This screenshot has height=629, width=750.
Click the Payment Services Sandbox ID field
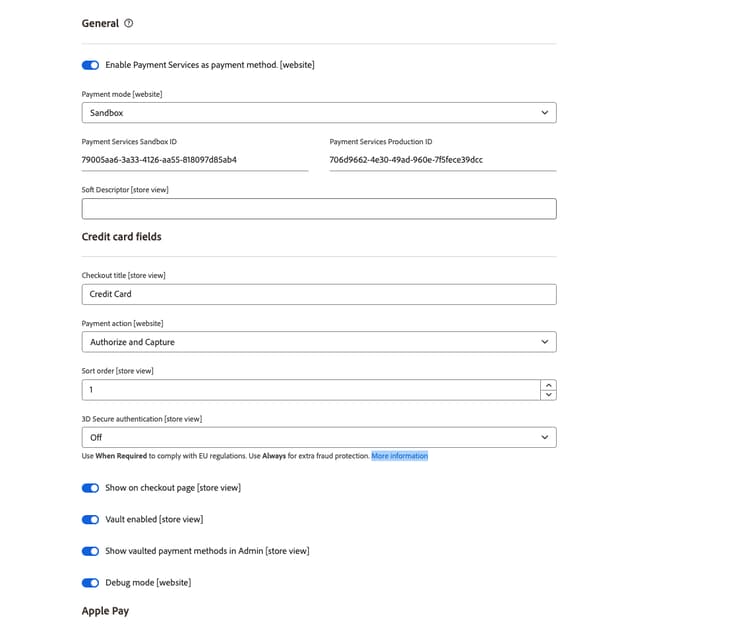[194, 159]
